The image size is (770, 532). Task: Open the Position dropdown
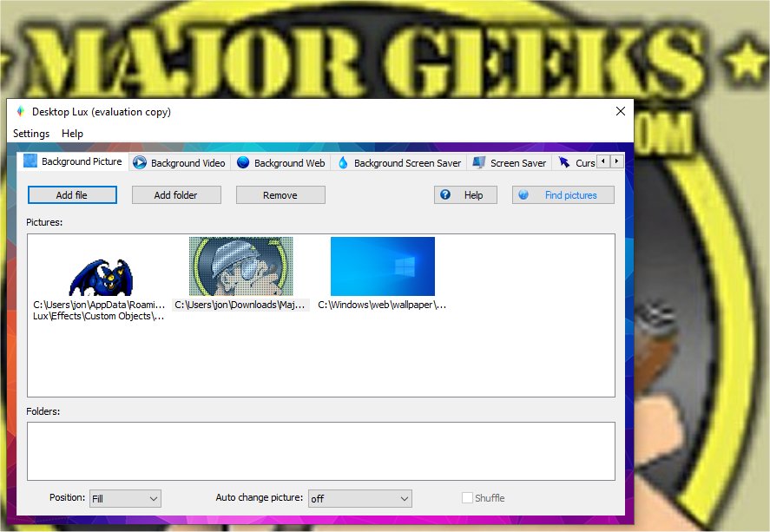[124, 498]
